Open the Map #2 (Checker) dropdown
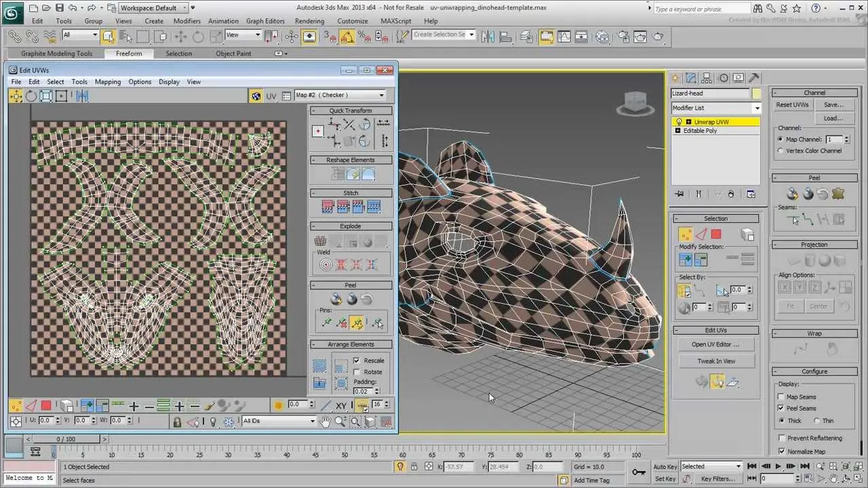 click(x=340, y=96)
